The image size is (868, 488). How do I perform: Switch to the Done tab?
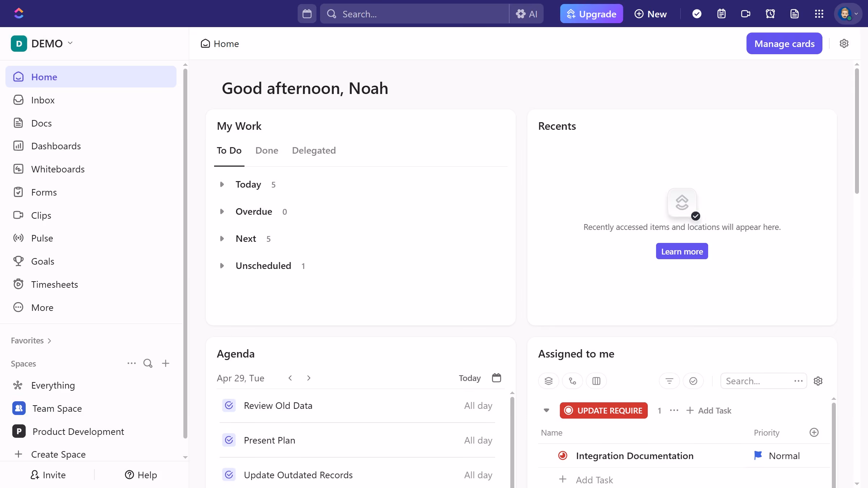pos(267,150)
